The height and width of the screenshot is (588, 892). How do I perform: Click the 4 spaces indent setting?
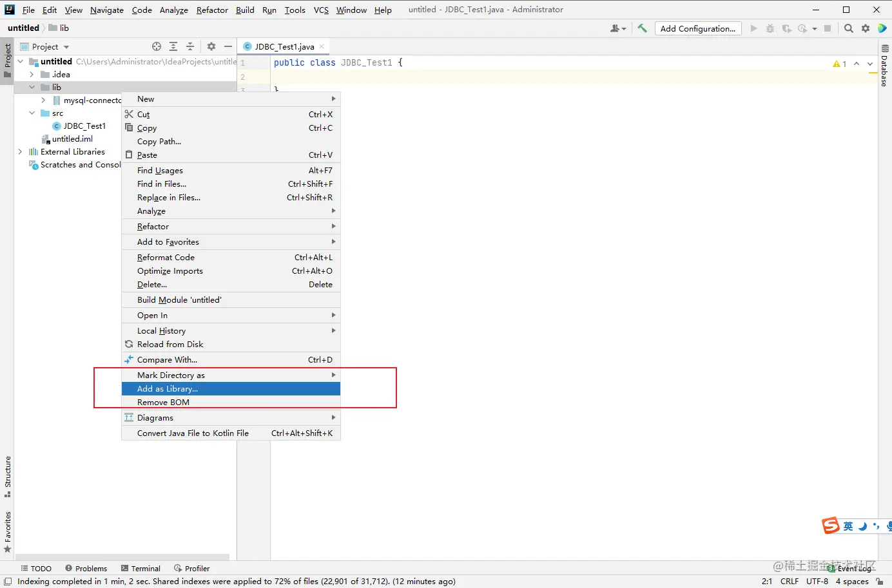click(x=852, y=581)
